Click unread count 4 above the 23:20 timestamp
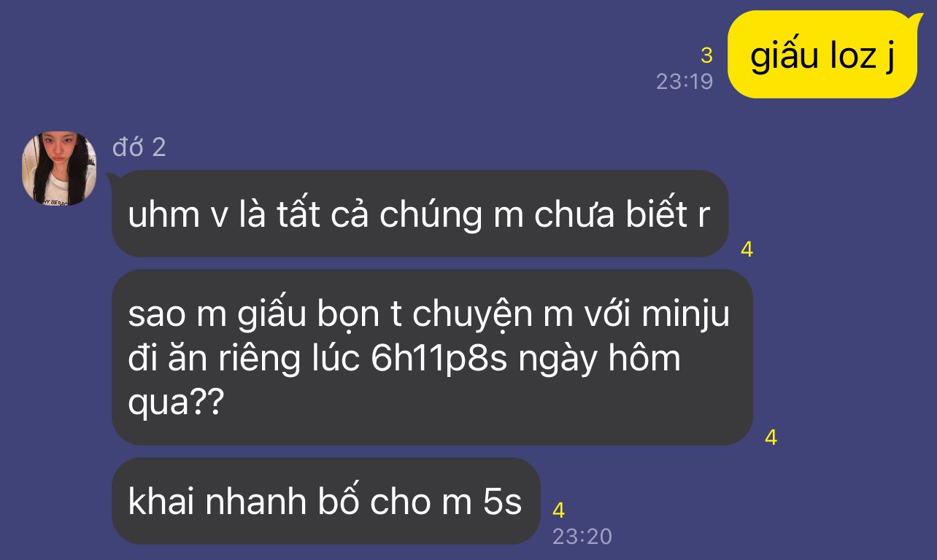Viewport: 937px width, 560px height. pyautogui.click(x=558, y=510)
